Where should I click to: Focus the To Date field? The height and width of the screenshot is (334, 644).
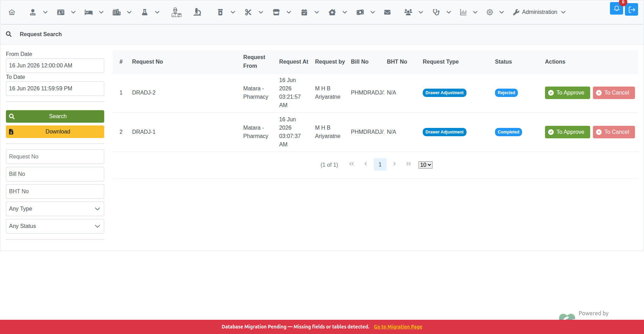pyautogui.click(x=55, y=89)
